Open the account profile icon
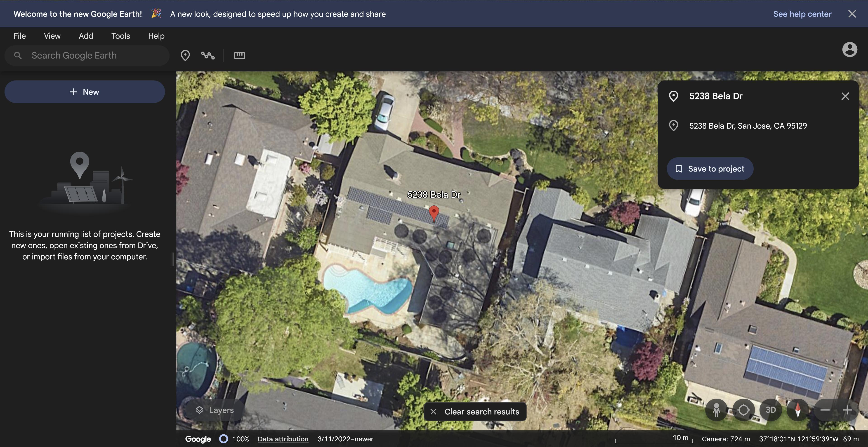The image size is (868, 447). (849, 49)
